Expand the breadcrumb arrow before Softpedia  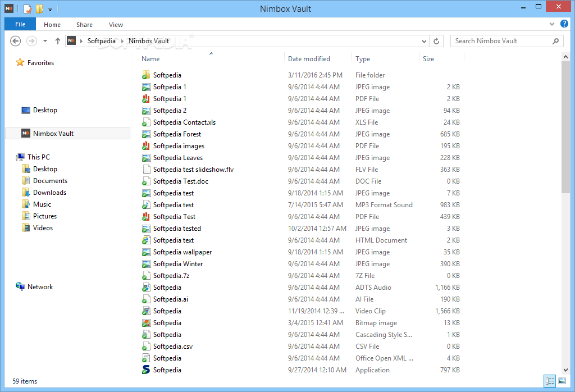(x=81, y=41)
